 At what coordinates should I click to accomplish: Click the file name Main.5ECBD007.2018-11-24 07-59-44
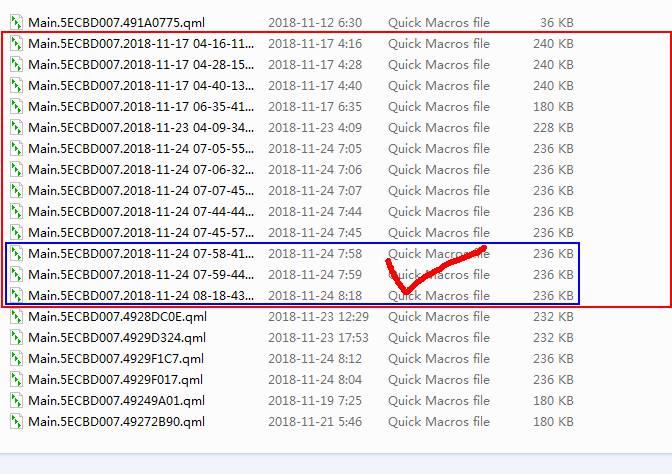(140, 274)
